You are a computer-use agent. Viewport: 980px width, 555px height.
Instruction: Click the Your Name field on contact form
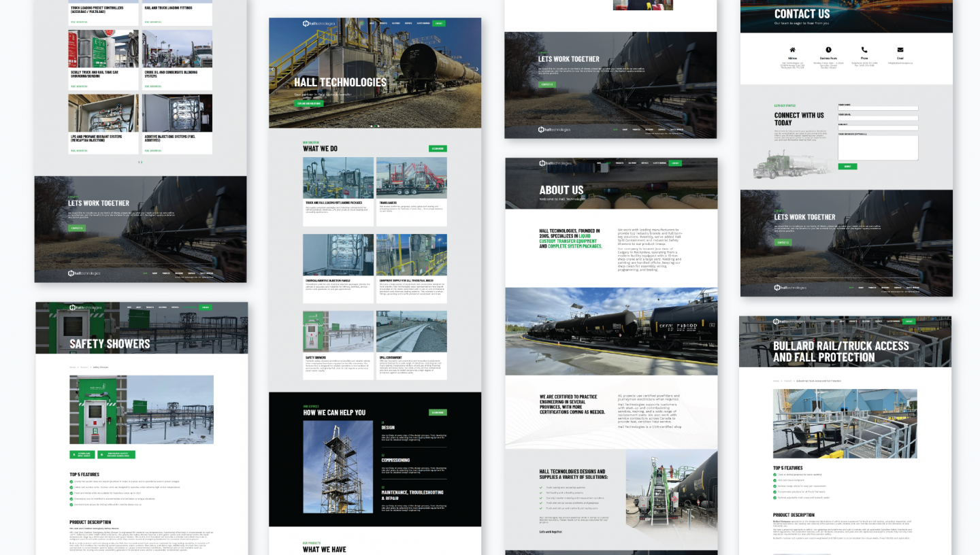pos(878,108)
